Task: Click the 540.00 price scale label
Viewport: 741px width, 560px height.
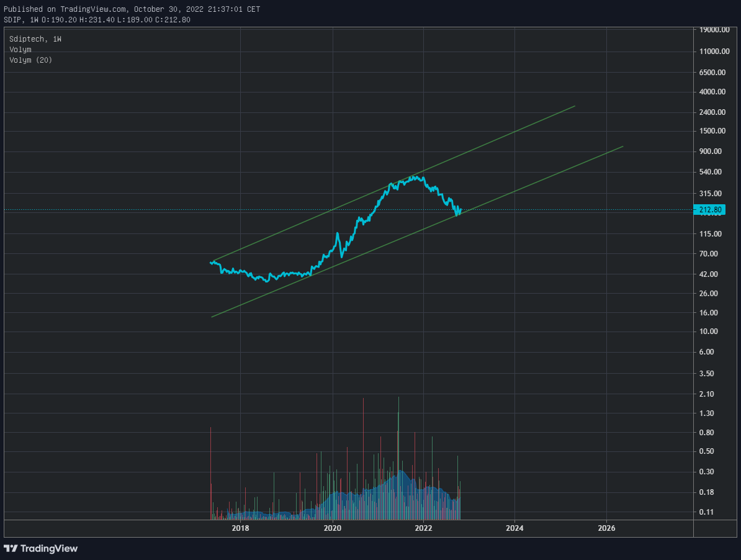Action: point(711,171)
